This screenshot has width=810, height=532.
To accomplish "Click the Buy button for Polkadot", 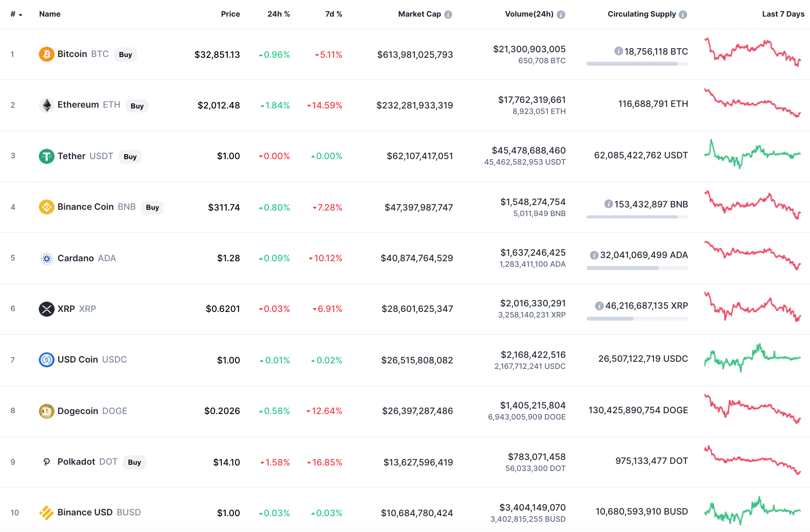I will click(x=135, y=462).
